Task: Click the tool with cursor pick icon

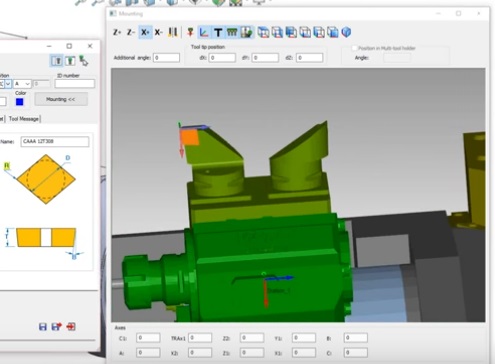Action: click(84, 61)
